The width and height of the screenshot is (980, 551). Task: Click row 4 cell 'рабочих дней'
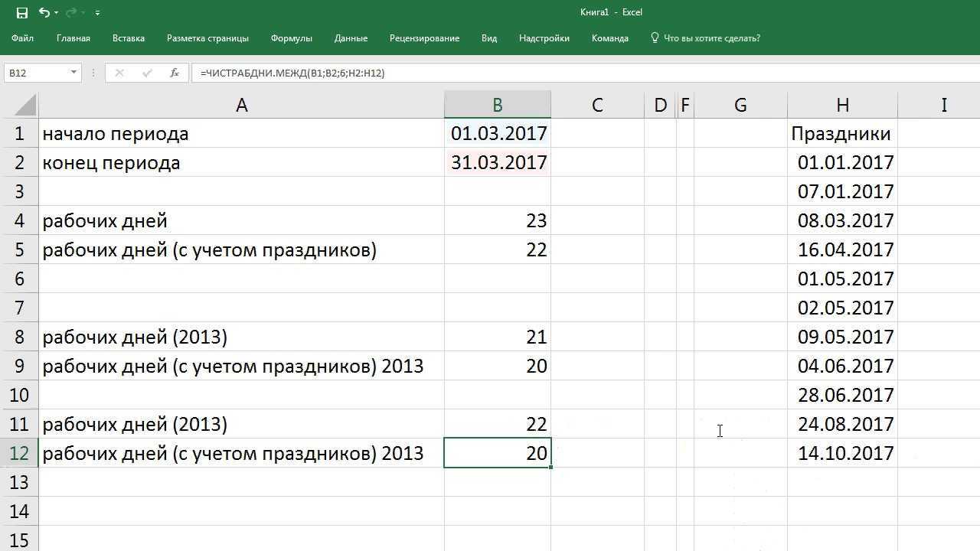coord(241,220)
